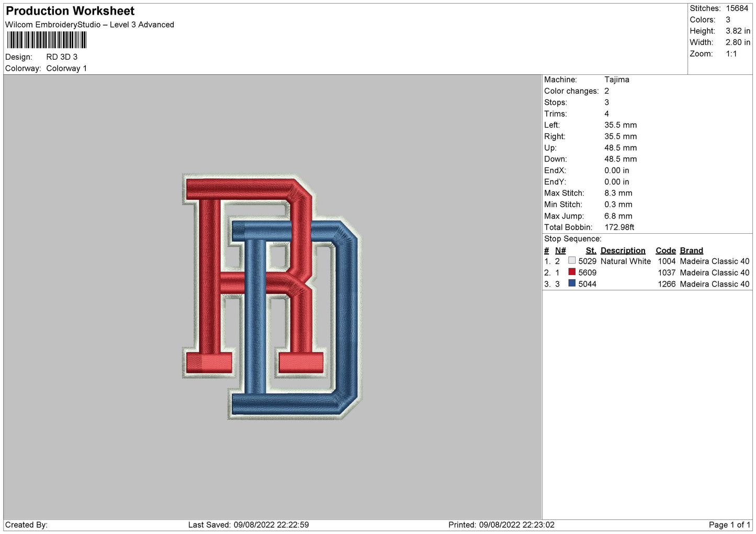Viewport: 756px width, 534px height.
Task: Click the stitches count '15684'
Action: 737,8
